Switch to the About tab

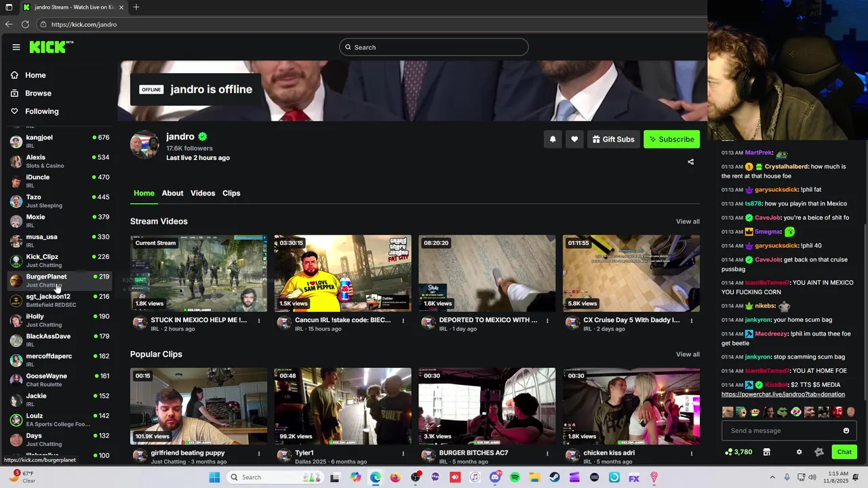tap(172, 193)
